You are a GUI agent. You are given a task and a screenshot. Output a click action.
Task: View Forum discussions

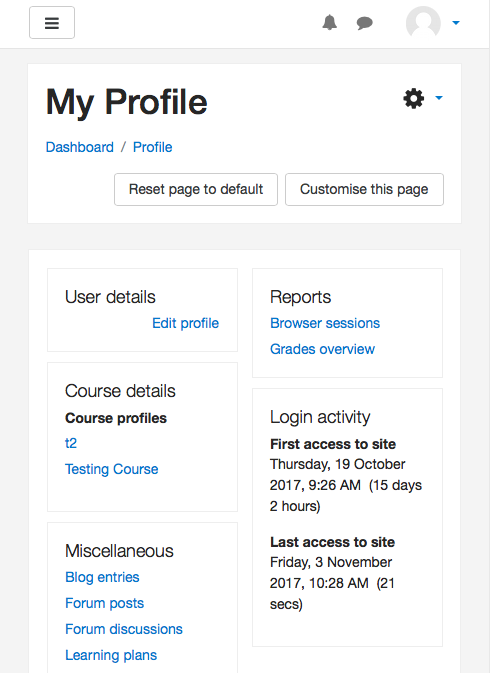point(124,629)
